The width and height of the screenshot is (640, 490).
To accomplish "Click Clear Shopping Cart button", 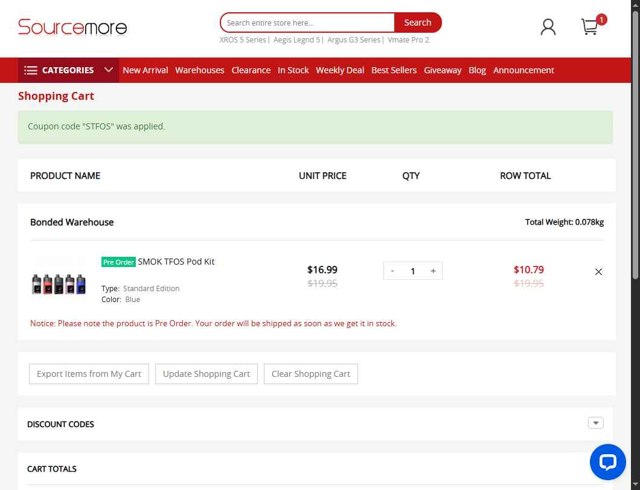I will (311, 374).
